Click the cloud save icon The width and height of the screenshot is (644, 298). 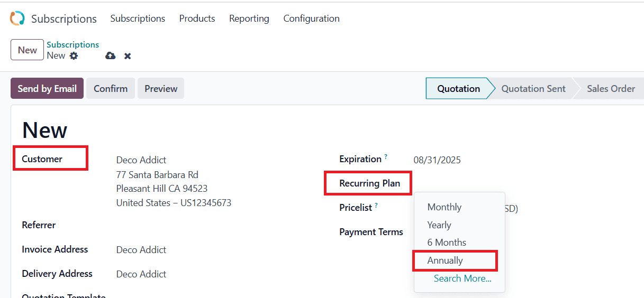coord(110,55)
